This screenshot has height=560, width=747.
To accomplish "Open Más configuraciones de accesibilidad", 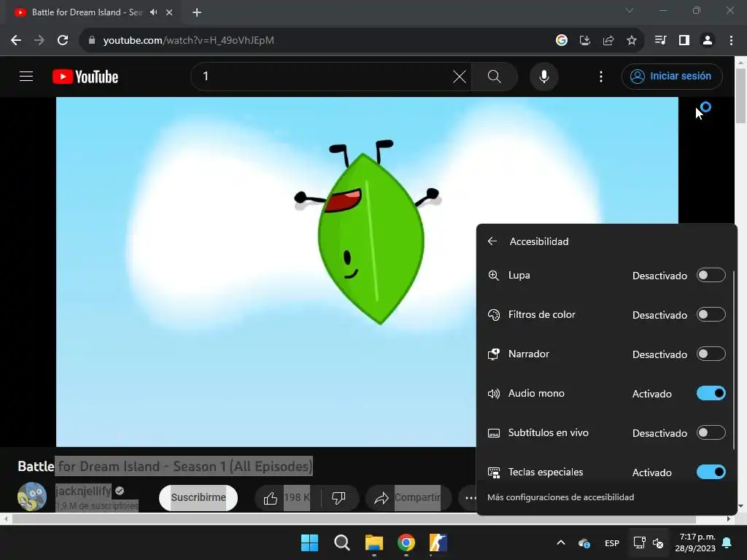I will (560, 497).
